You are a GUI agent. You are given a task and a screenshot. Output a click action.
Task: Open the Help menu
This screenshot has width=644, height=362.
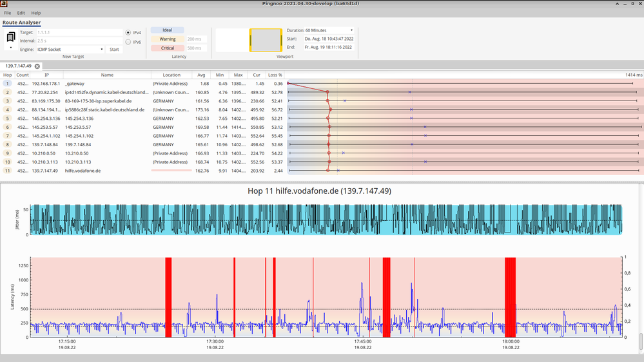pos(36,13)
